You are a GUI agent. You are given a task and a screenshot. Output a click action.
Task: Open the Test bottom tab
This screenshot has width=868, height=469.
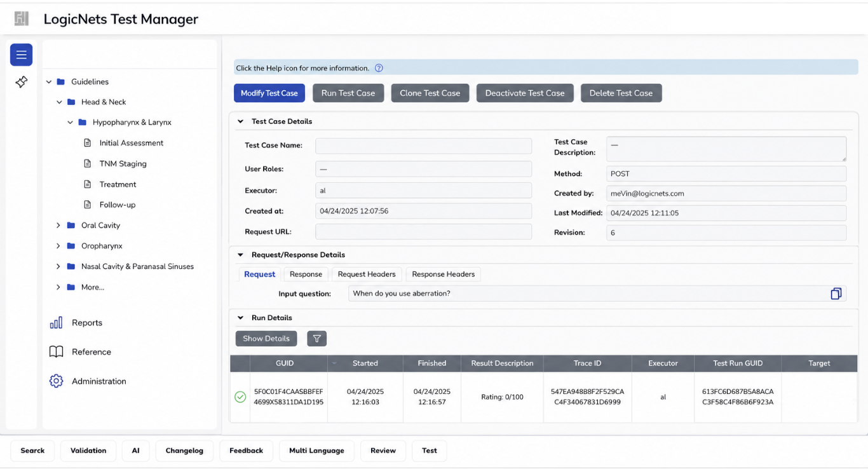430,451
